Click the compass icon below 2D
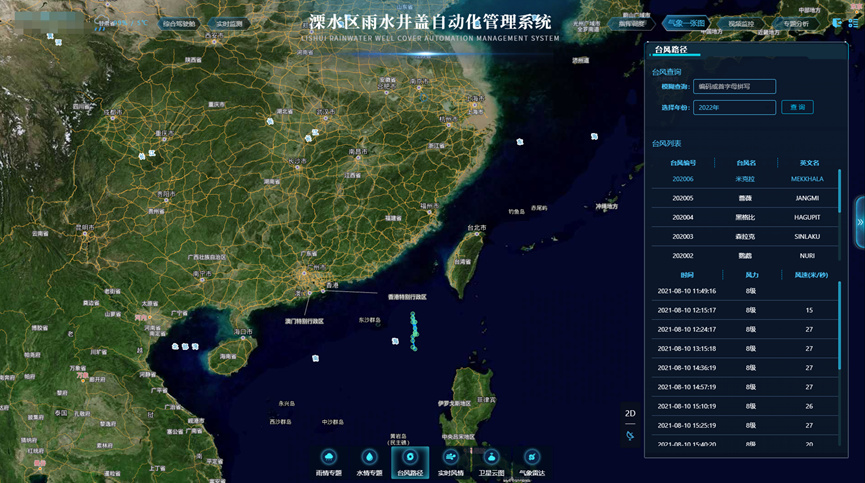This screenshot has width=865, height=483. [x=630, y=436]
